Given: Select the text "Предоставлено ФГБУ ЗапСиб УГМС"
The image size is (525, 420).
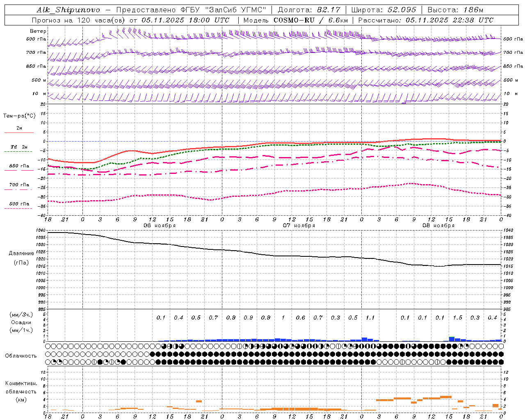Looking at the screenshot, I should (192, 10).
